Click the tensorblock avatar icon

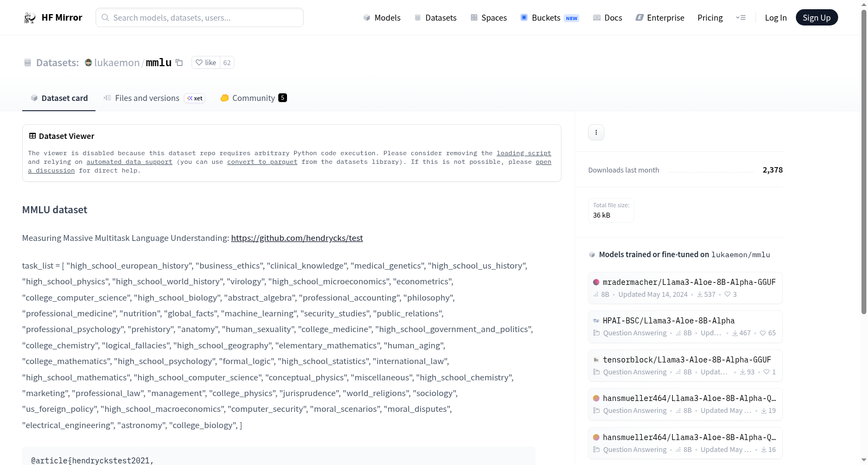click(x=596, y=360)
